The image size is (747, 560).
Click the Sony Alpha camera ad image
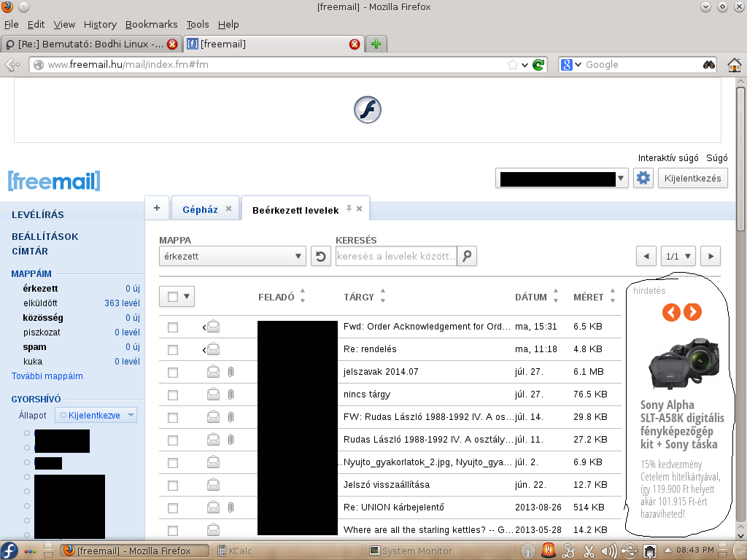click(x=684, y=363)
